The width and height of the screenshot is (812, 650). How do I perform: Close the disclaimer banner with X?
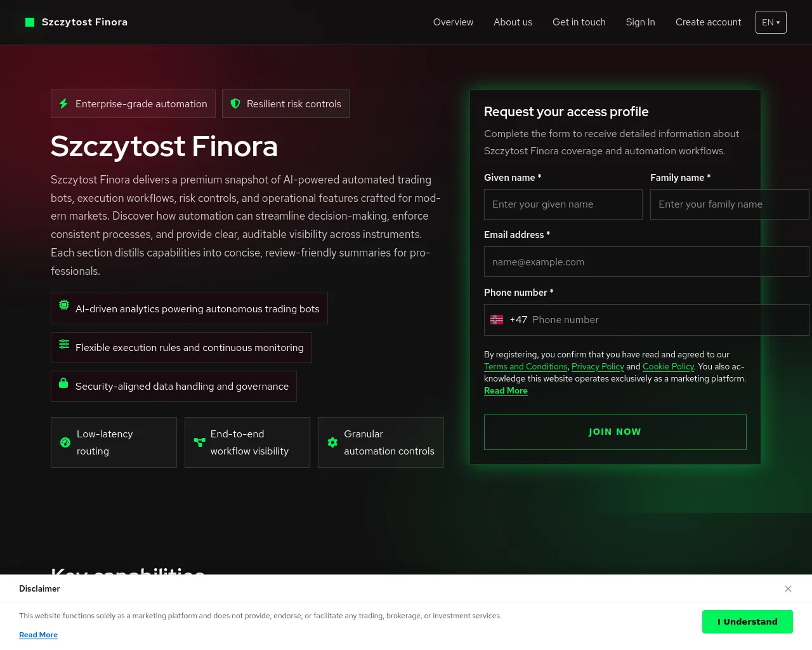click(788, 589)
